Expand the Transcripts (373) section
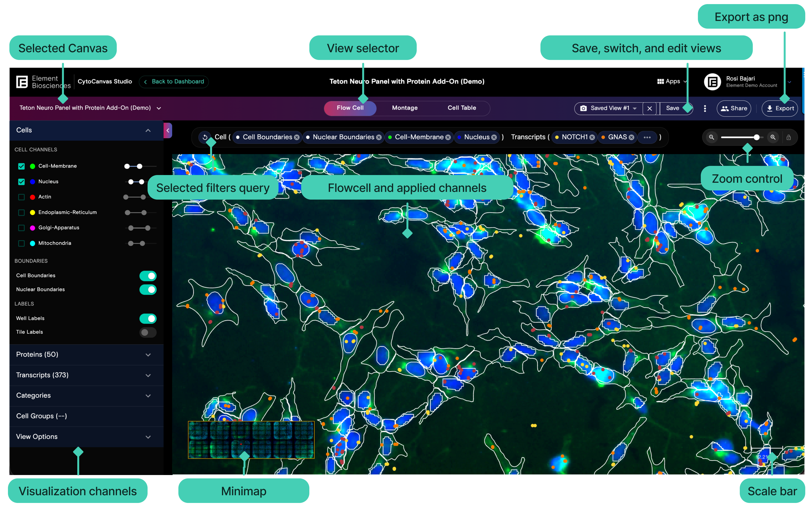 (86, 375)
